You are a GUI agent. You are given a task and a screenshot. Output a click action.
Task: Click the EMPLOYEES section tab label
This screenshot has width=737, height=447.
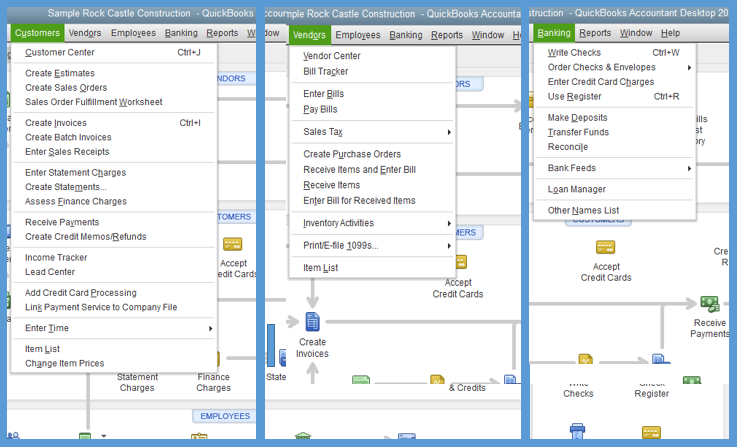[x=225, y=416]
